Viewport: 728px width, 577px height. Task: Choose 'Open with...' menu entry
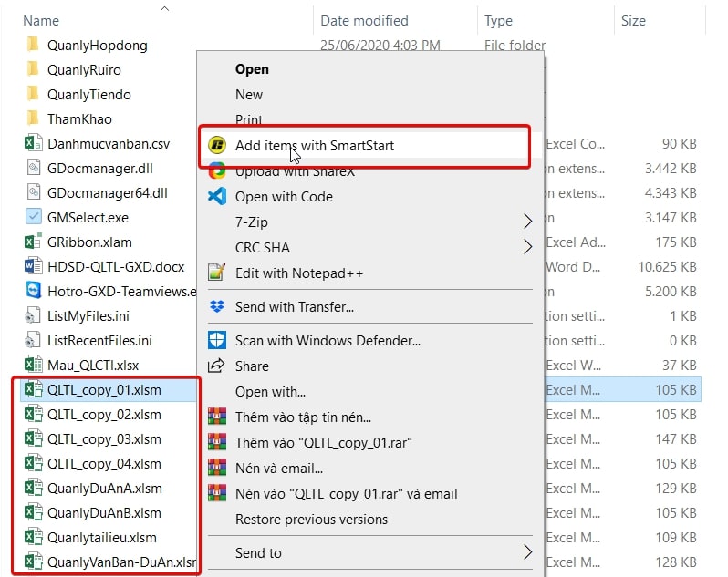270,392
